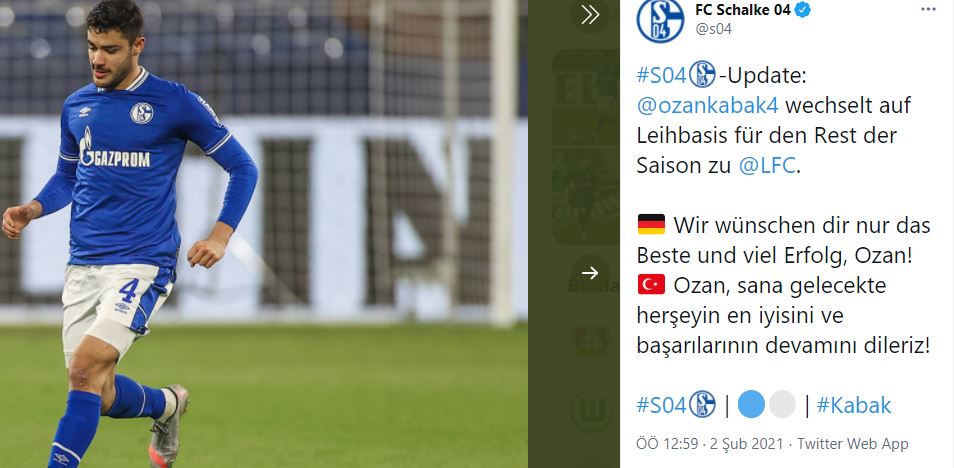954x468 pixels.
Task: Open the bottom #S04 hashtag link
Action: 662,405
